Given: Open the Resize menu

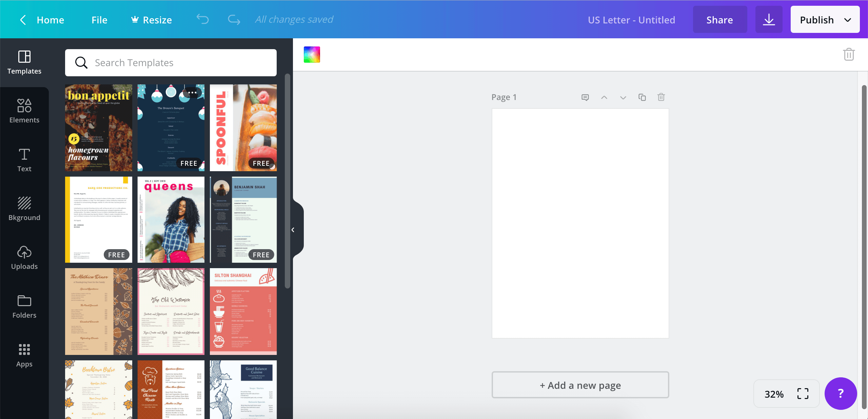Looking at the screenshot, I should click(152, 20).
